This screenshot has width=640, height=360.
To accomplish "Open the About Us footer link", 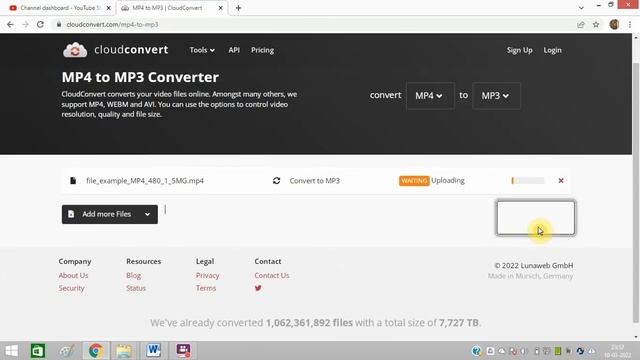I will (73, 276).
